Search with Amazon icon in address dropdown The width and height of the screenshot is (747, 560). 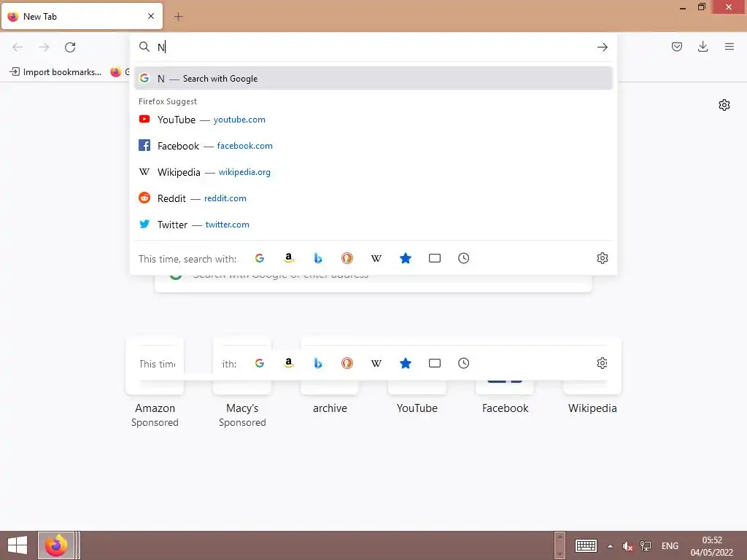pos(289,258)
